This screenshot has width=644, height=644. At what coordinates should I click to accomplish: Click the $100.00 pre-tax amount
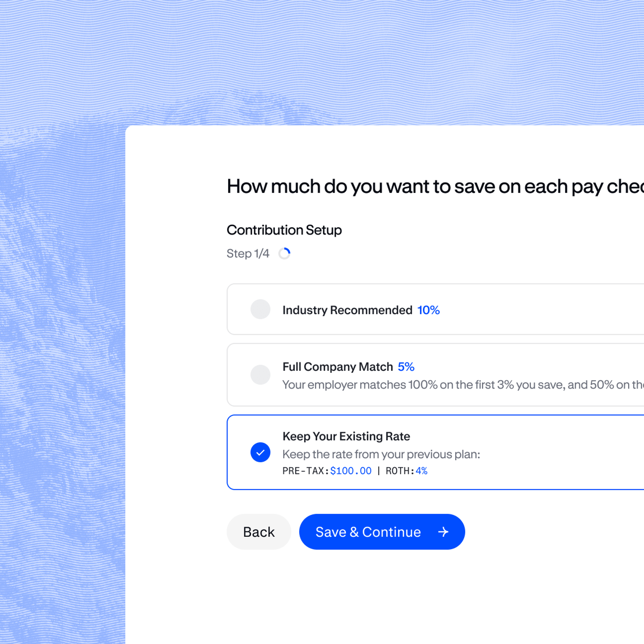(351, 471)
